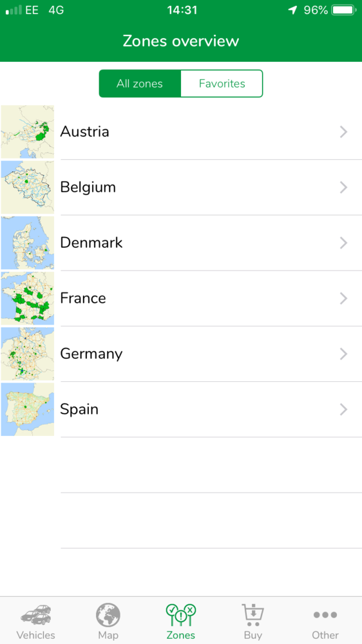Screen dimensions: 362x644
Task: Tap the Other three-dots icon
Action: coord(325,615)
